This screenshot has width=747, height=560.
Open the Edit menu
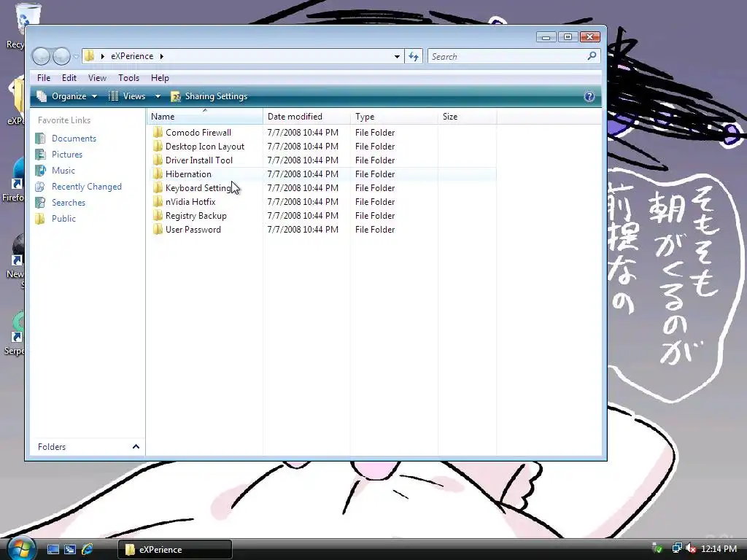click(x=69, y=77)
